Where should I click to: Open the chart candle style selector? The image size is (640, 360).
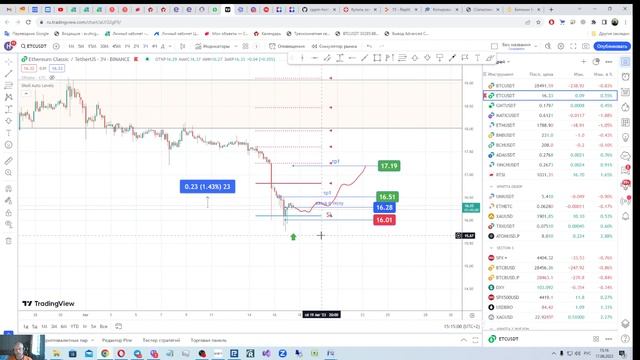click(182, 46)
